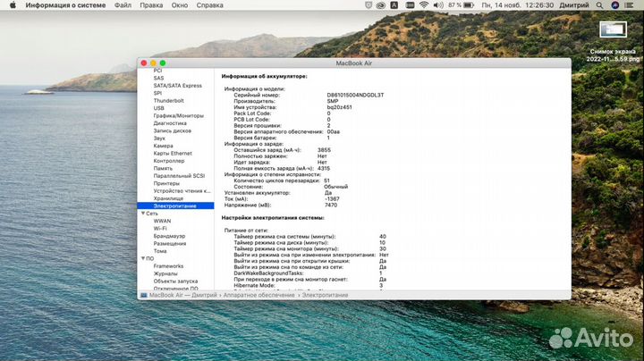Click full charge capacity value 4315

tap(324, 168)
